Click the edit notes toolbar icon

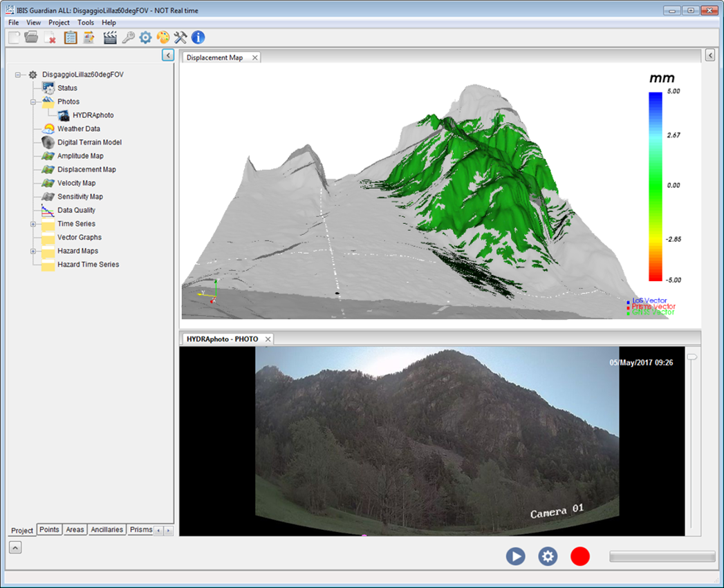click(89, 37)
